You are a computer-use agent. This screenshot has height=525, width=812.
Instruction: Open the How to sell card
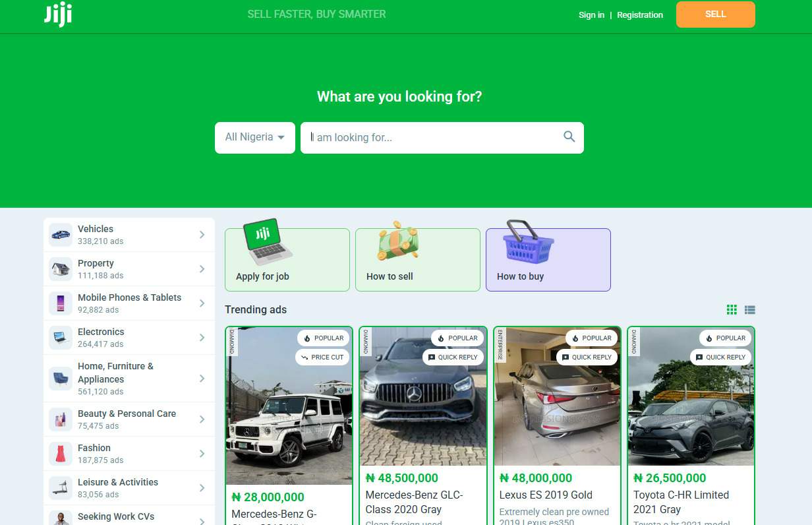pyautogui.click(x=417, y=260)
